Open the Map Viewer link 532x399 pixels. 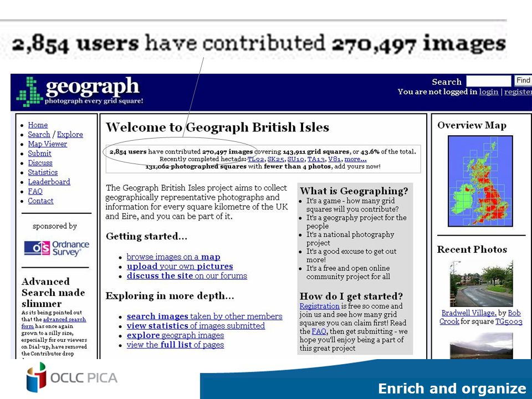pos(48,144)
